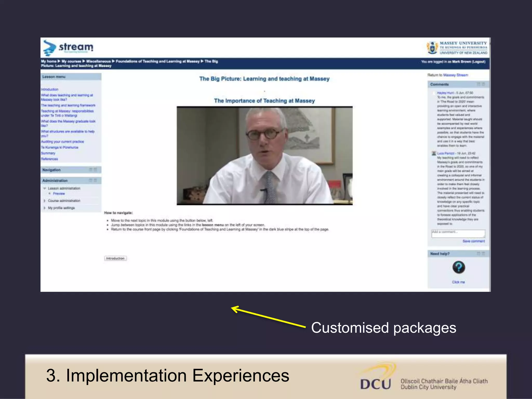This screenshot has height=399, width=532.
Task: Dock the Administration block using its dock icon
Action: [x=96, y=180]
